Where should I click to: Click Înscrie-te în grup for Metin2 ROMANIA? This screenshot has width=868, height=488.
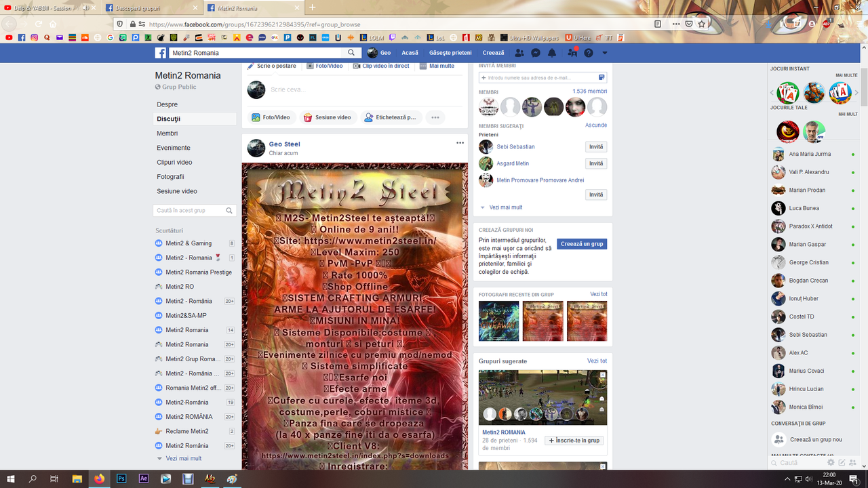[x=574, y=441]
